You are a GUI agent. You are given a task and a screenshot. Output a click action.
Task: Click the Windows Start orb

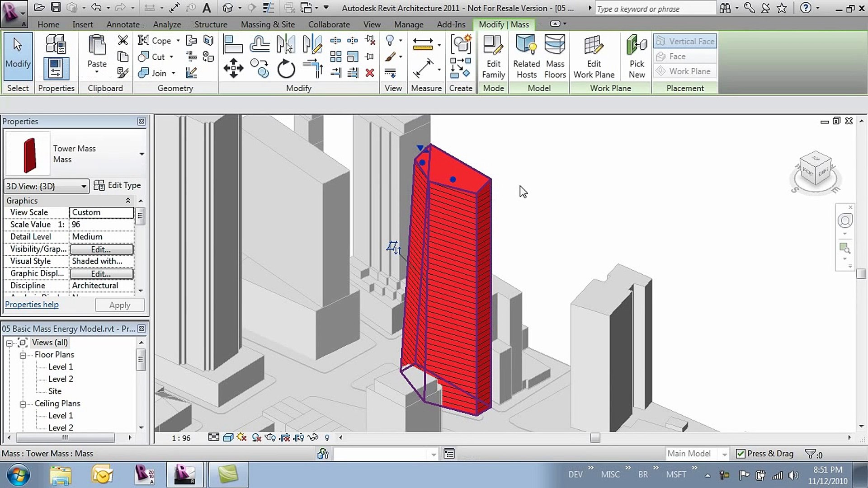click(x=19, y=475)
